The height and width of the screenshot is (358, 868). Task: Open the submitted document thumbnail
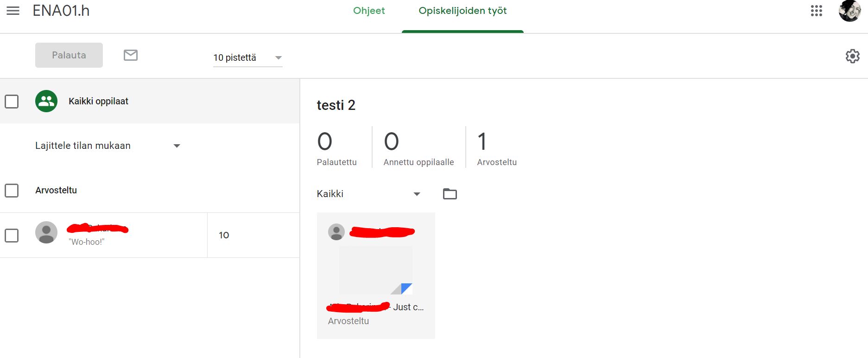pyautogui.click(x=376, y=271)
